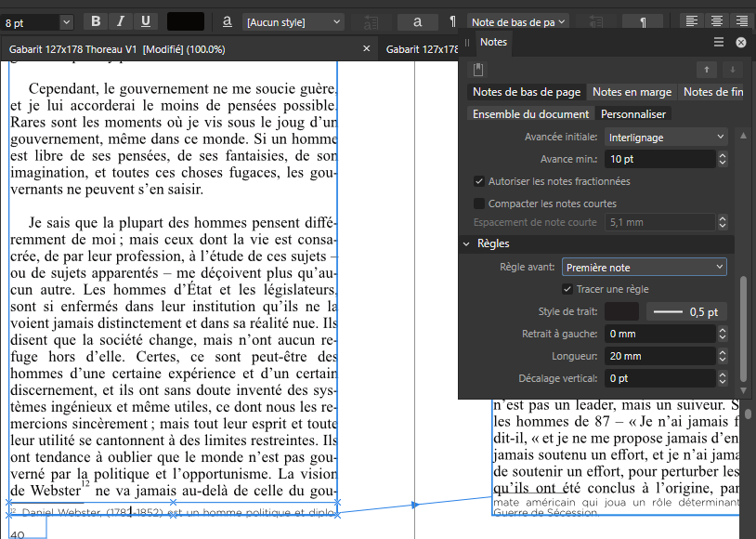Click the 'Guerre de Sécession.' footnote text on the right page
This screenshot has width=756, height=539.
(x=546, y=512)
